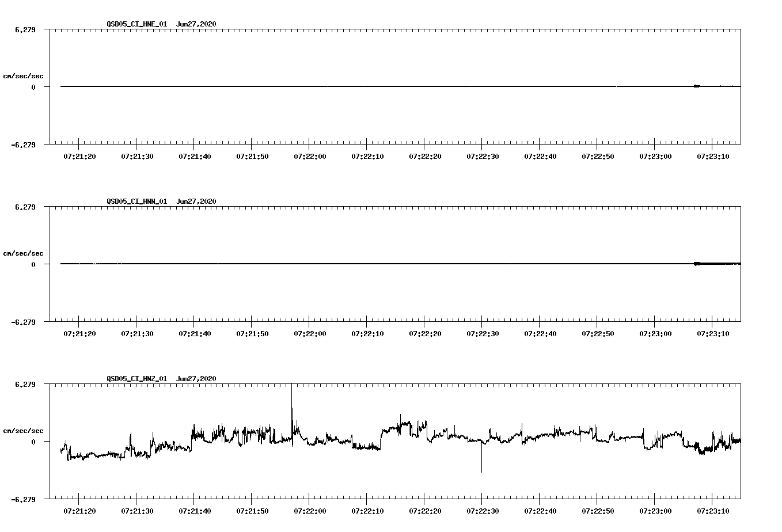The image size is (782, 532).
Task: Click 07:23:10 time label under HNN plot
Action: point(713,333)
